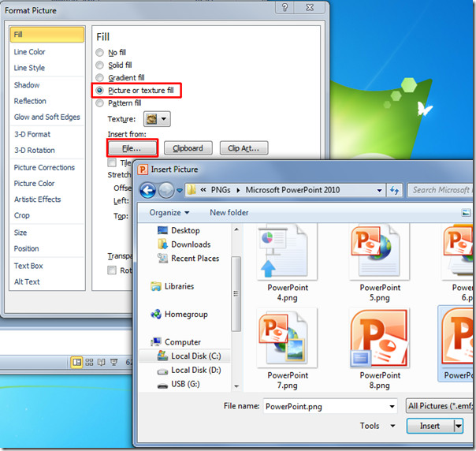
Task: Toggle the Rotate with shape checkbox
Action: 112,270
